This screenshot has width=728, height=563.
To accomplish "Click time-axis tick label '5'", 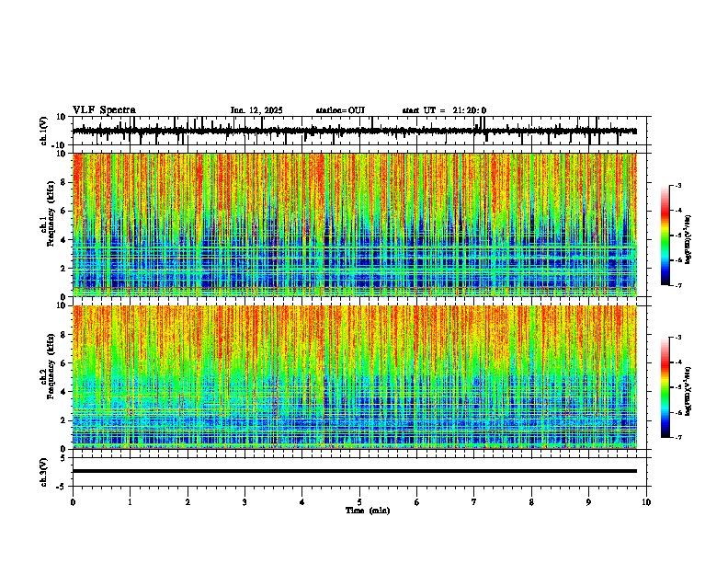I will click(359, 502).
